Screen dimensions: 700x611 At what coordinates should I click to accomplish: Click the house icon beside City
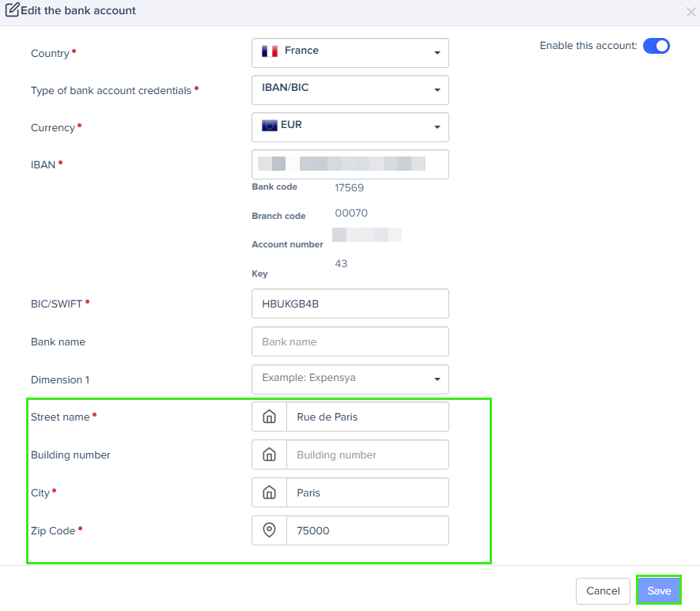point(269,492)
